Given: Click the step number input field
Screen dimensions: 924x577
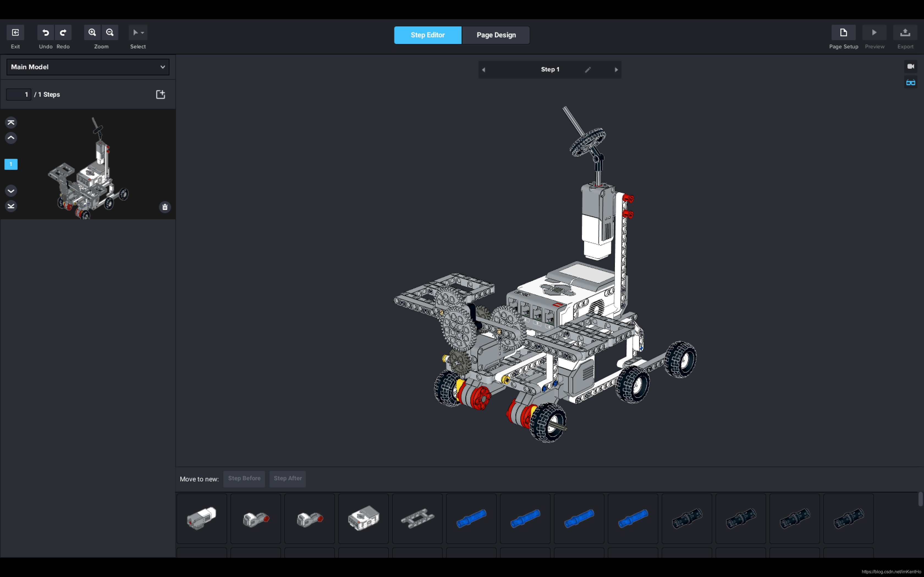Looking at the screenshot, I should (19, 95).
